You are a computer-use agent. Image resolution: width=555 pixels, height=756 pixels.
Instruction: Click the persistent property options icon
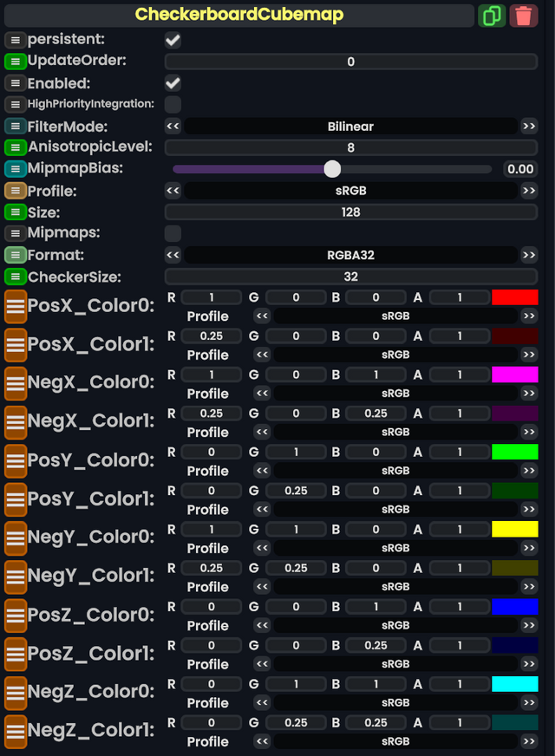tap(13, 39)
